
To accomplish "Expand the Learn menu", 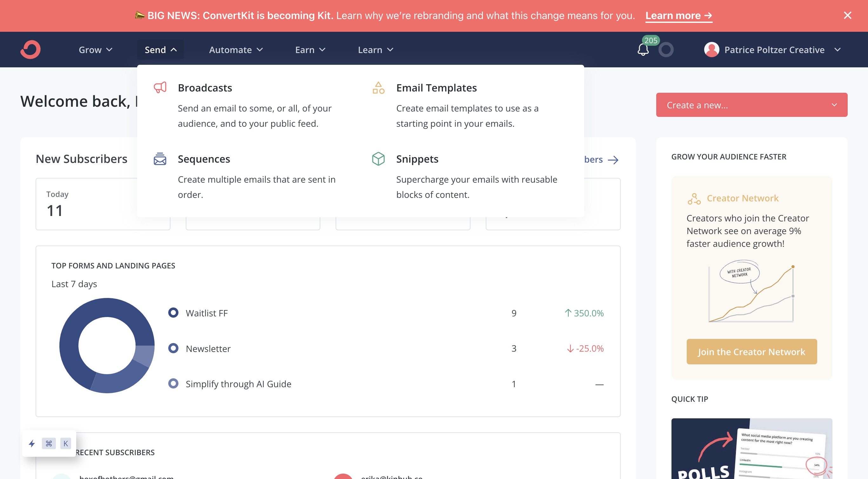I will coord(376,50).
